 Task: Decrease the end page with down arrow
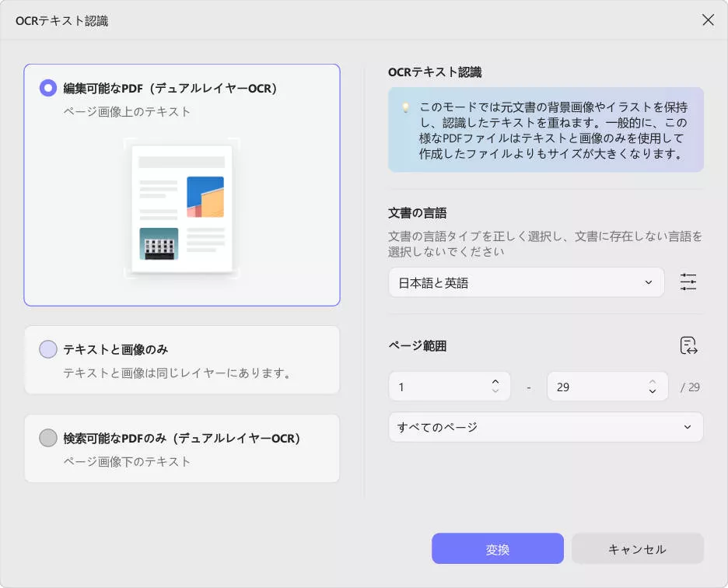point(653,391)
